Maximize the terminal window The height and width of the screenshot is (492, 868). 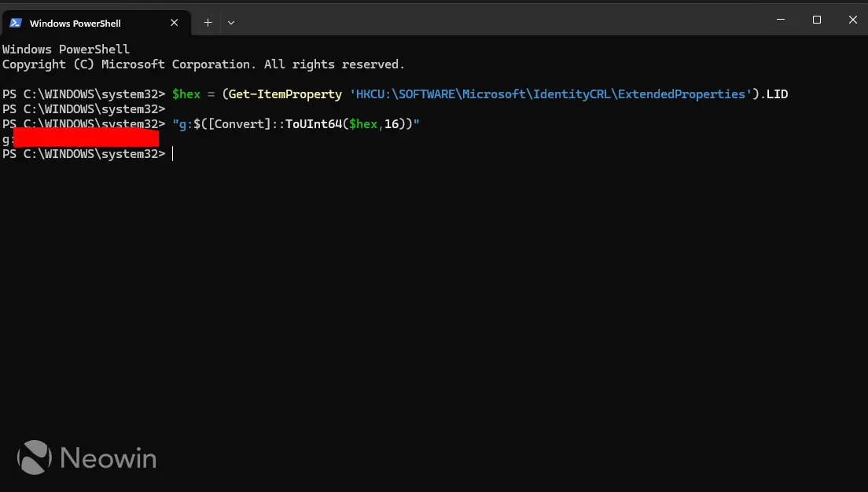pyautogui.click(x=817, y=20)
